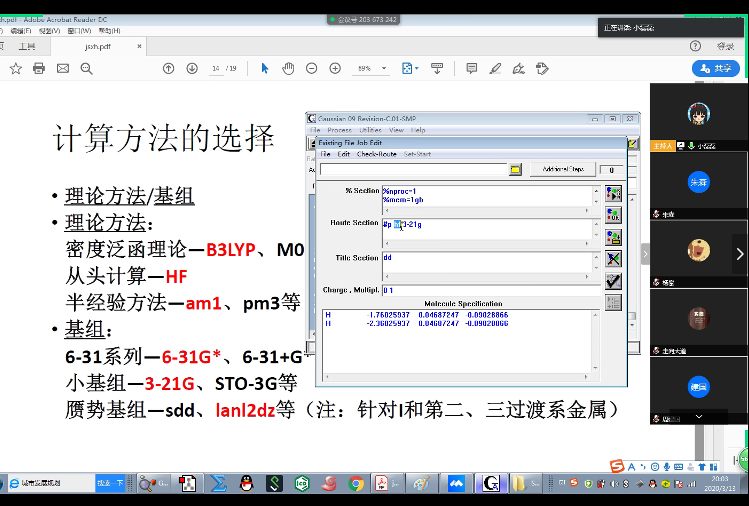
Task: Click the Additional Steps button
Action: click(562, 170)
